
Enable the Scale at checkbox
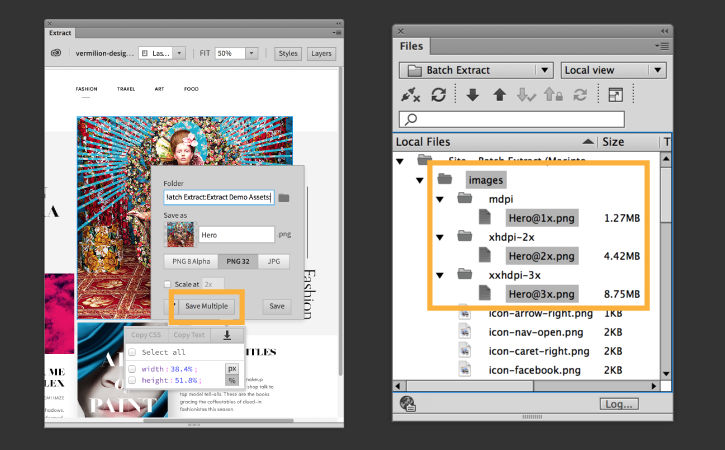[x=167, y=284]
